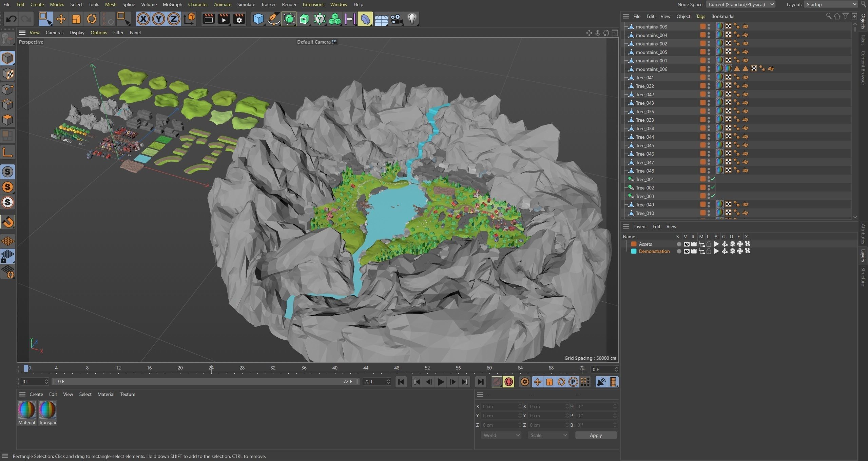Viewport: 868px width, 461px height.
Task: Click the Cube primitive icon
Action: click(258, 19)
